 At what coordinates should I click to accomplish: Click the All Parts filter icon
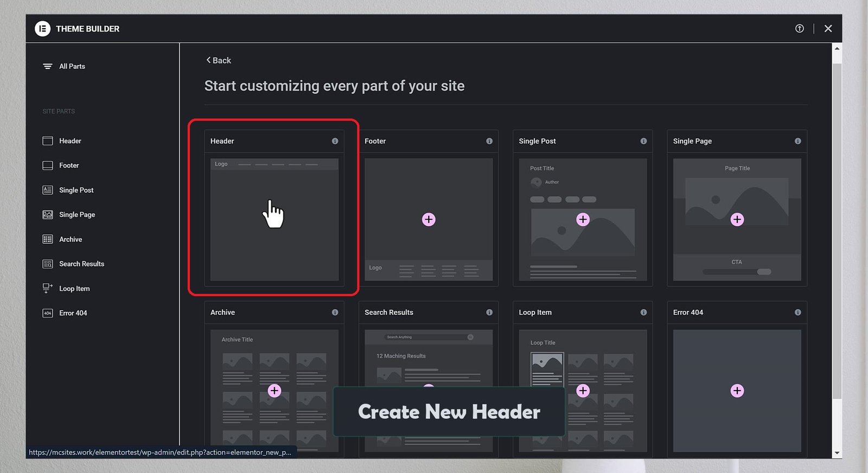[48, 66]
